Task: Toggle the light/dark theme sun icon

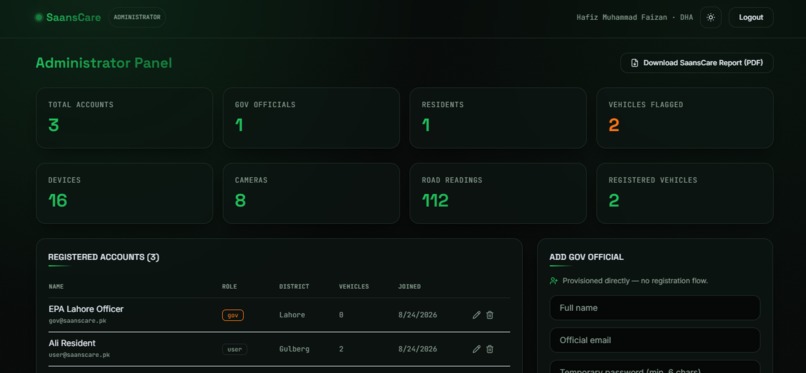Action: (710, 17)
